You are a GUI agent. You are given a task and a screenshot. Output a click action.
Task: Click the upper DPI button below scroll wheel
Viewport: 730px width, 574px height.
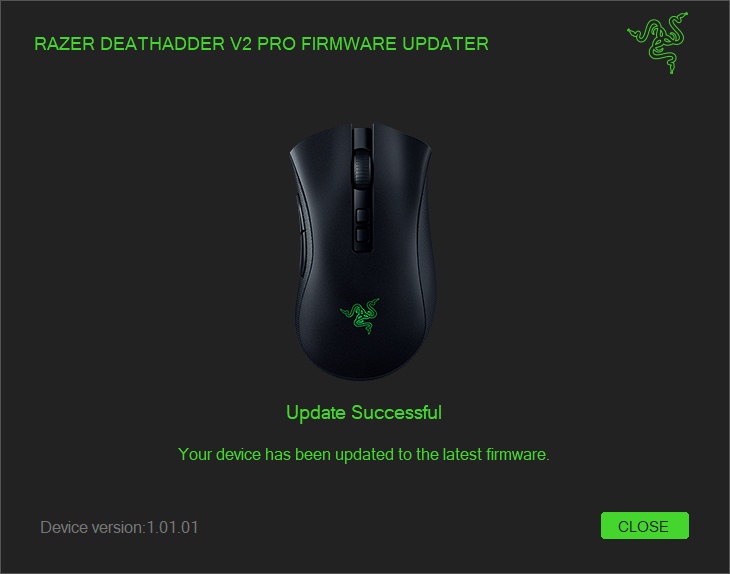click(x=362, y=215)
